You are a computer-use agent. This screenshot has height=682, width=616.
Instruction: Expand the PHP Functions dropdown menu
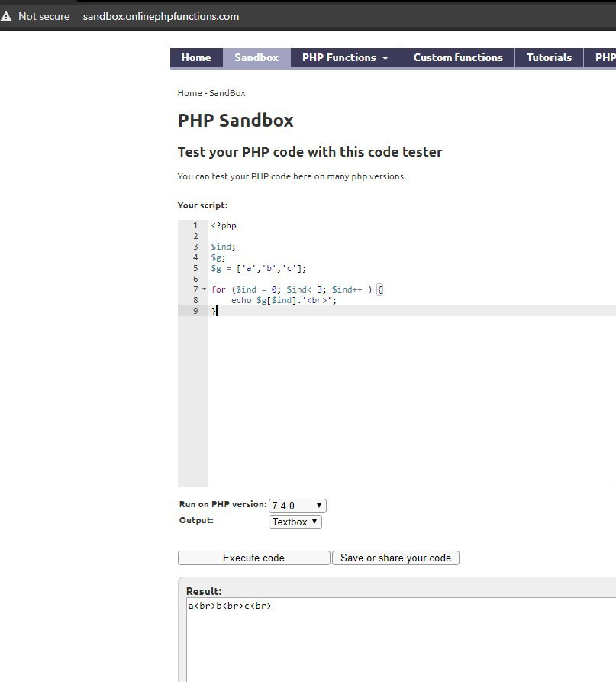pos(346,57)
